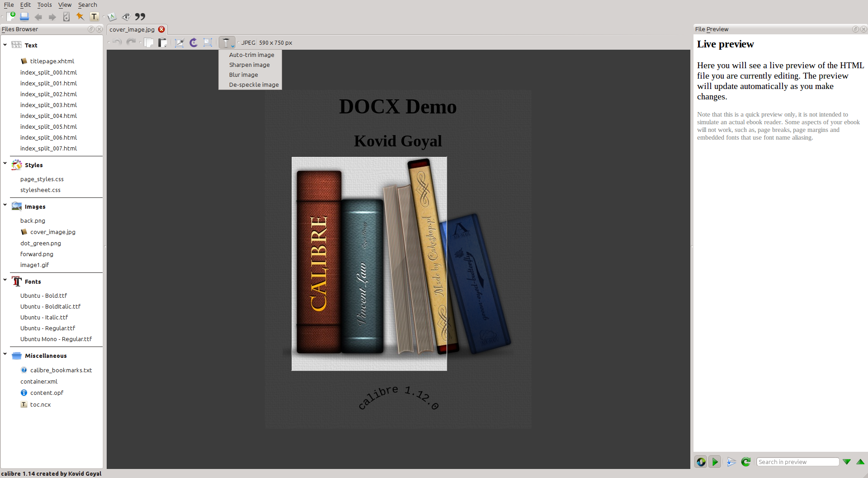The width and height of the screenshot is (868, 478).
Task: Click the AB spell check icon
Action: (126, 17)
